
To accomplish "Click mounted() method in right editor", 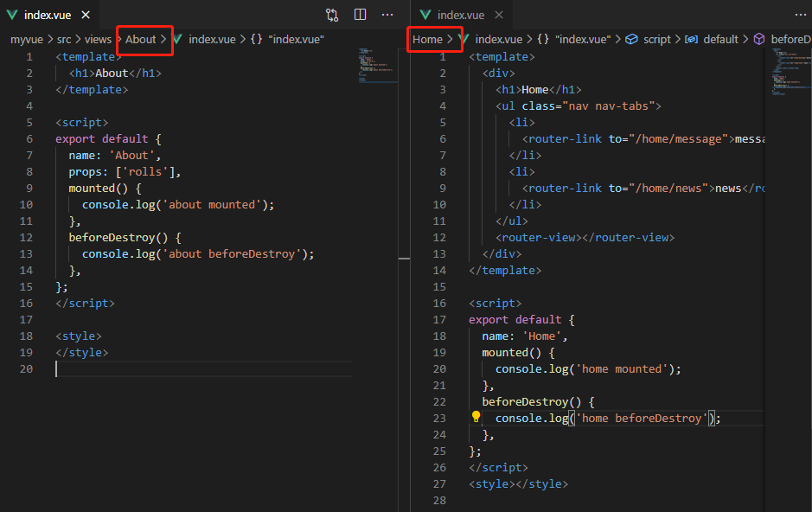I will point(512,353).
